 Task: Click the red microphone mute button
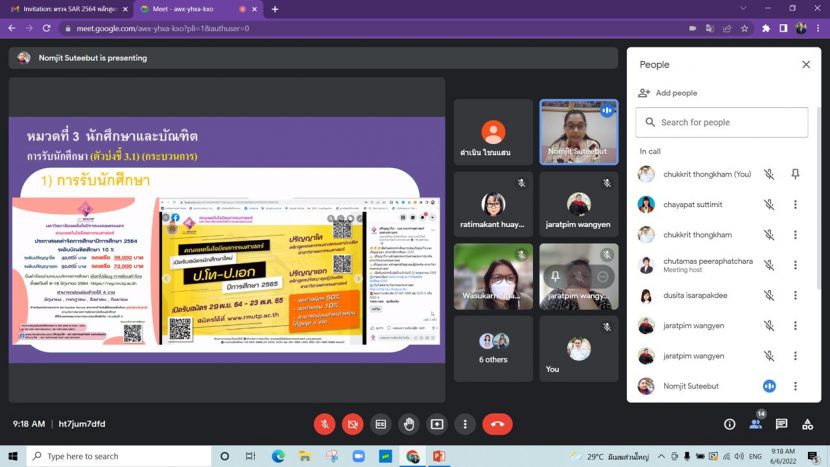[324, 424]
